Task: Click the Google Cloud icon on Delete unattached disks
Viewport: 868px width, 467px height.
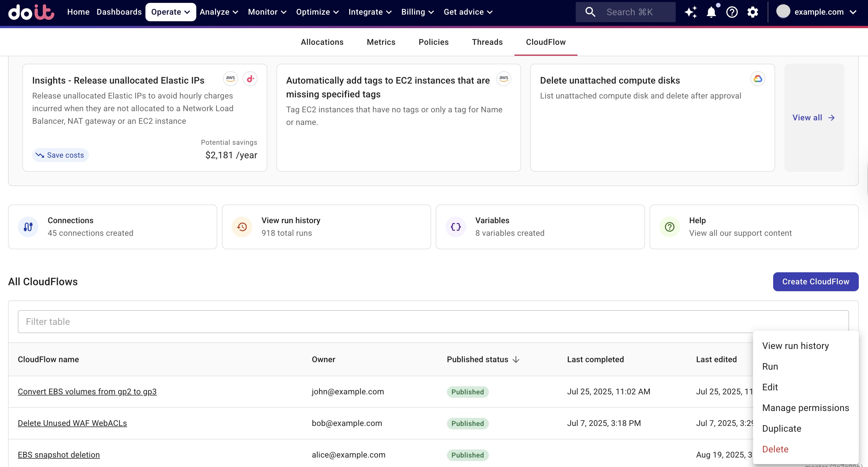Action: pos(757,78)
